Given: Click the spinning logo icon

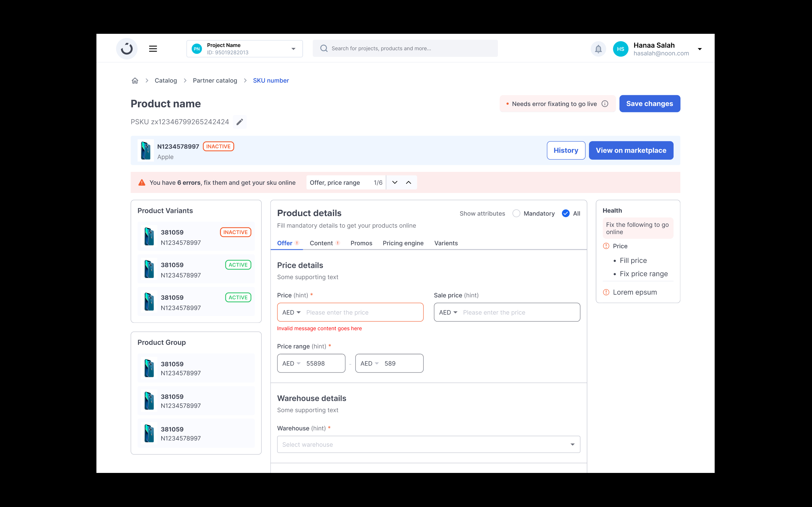Looking at the screenshot, I should pos(127,49).
